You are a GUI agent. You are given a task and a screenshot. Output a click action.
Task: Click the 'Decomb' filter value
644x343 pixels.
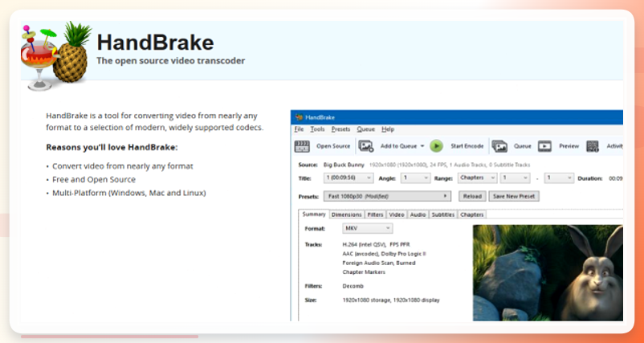point(353,286)
